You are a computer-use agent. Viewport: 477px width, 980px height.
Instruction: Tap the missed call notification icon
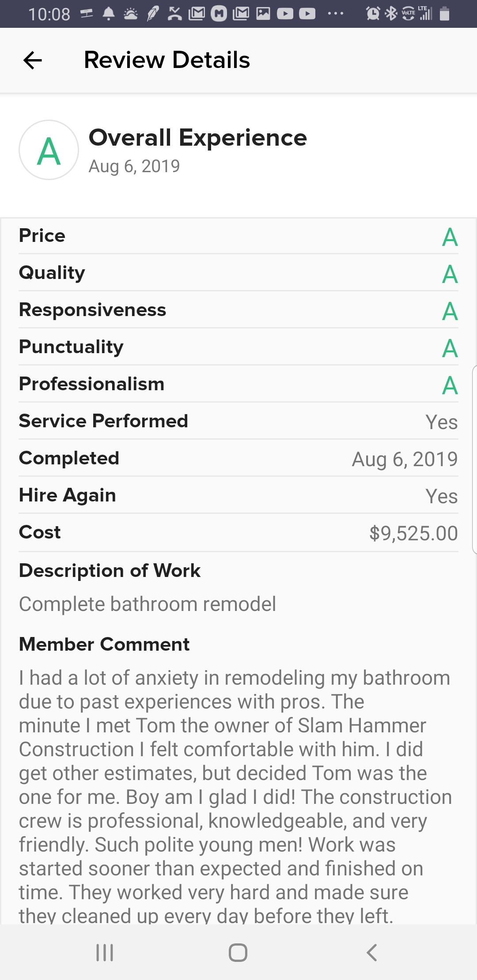coord(175,14)
